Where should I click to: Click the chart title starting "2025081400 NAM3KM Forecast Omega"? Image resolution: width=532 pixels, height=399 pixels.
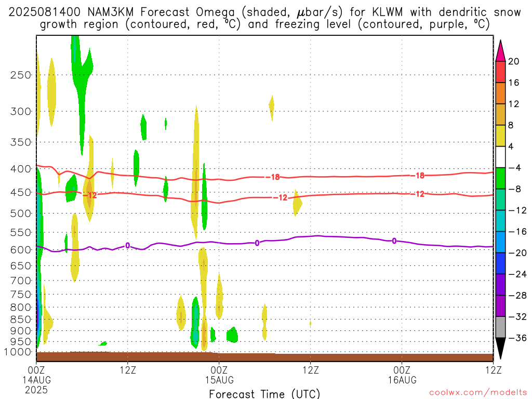264,12
